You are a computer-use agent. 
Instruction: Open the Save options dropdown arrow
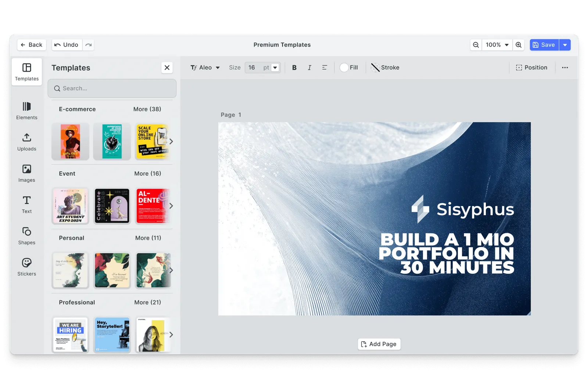565,45
